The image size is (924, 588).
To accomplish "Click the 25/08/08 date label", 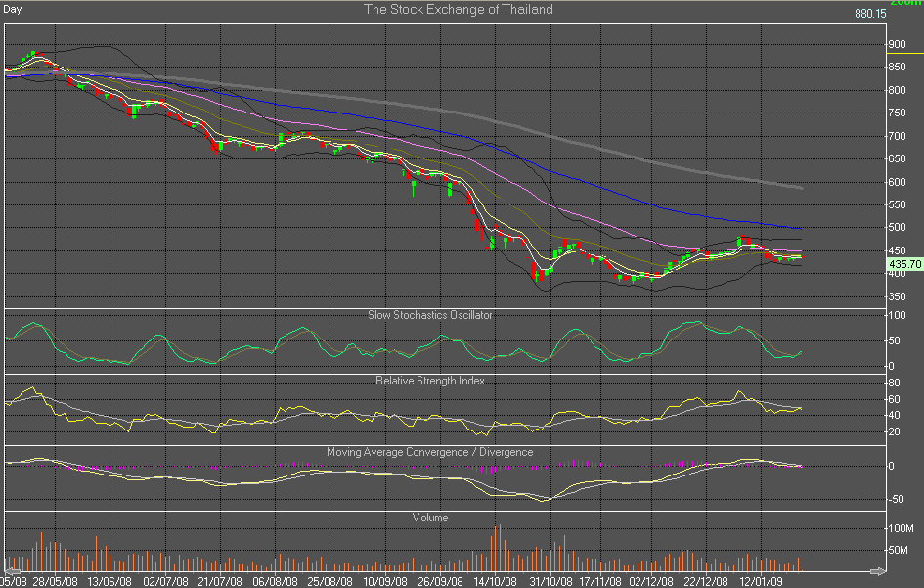I will click(330, 581).
